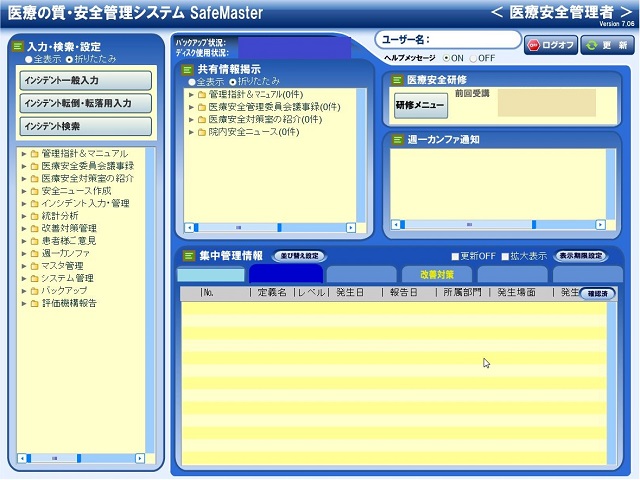Click the right scroll arrow in sidebar tree
Screen dimensions: 640x480
point(140,458)
